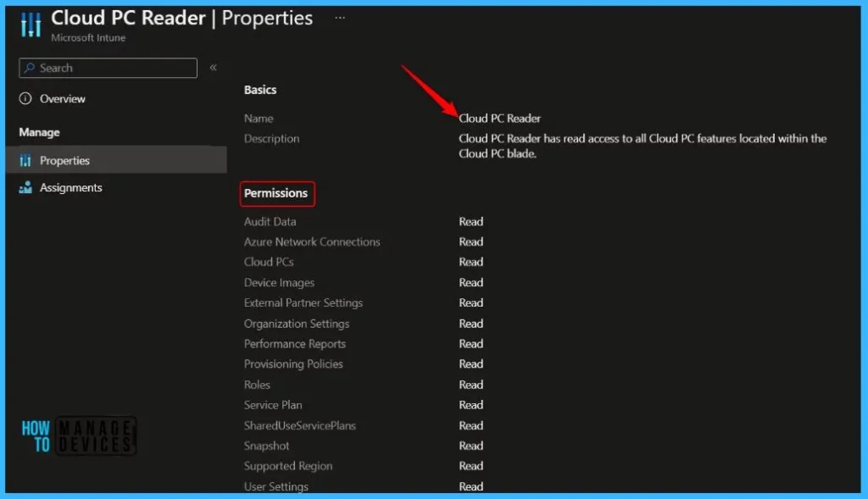Click the Read value for Snapshot
This screenshot has width=868, height=499.
pos(471,446)
